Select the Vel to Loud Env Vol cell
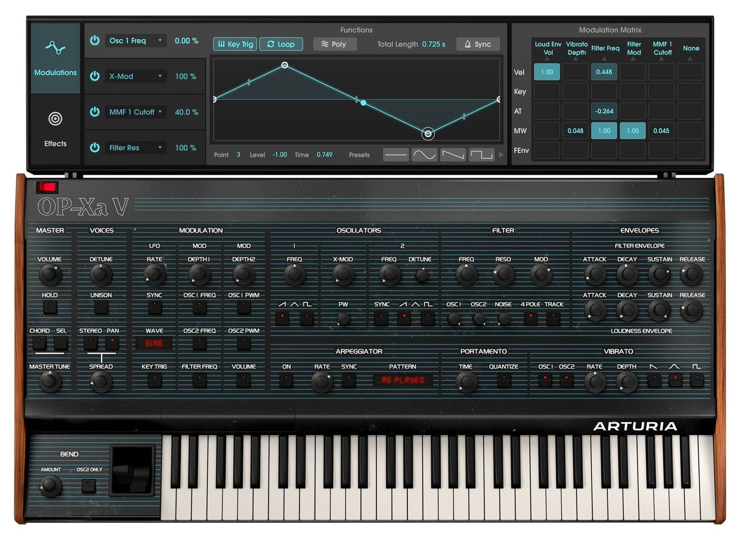Image resolution: width=740 pixels, height=560 pixels. (x=547, y=72)
